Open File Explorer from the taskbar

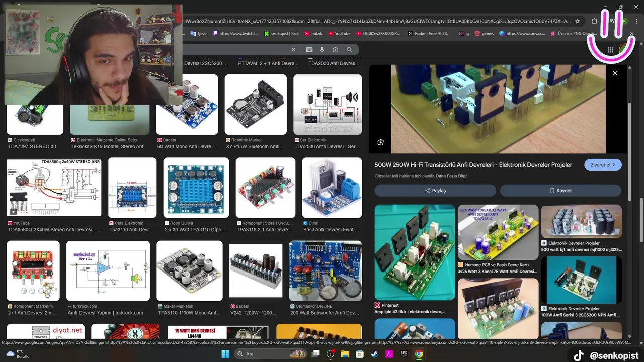tap(345, 354)
